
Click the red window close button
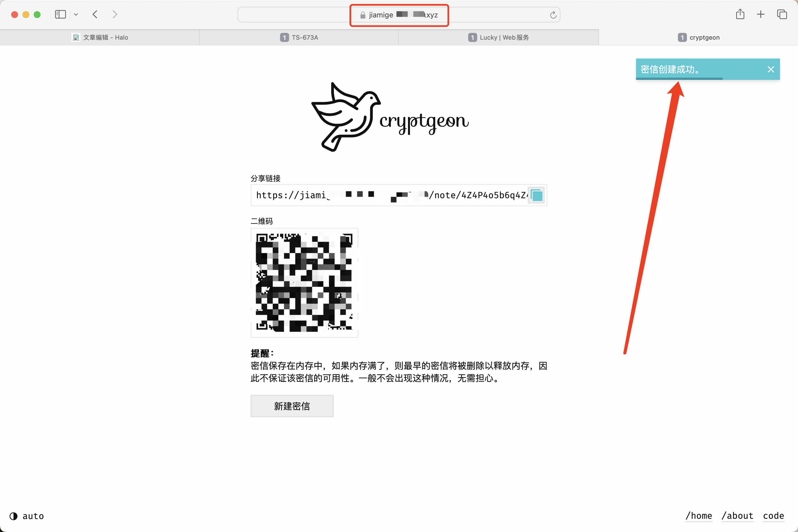[x=15, y=15]
